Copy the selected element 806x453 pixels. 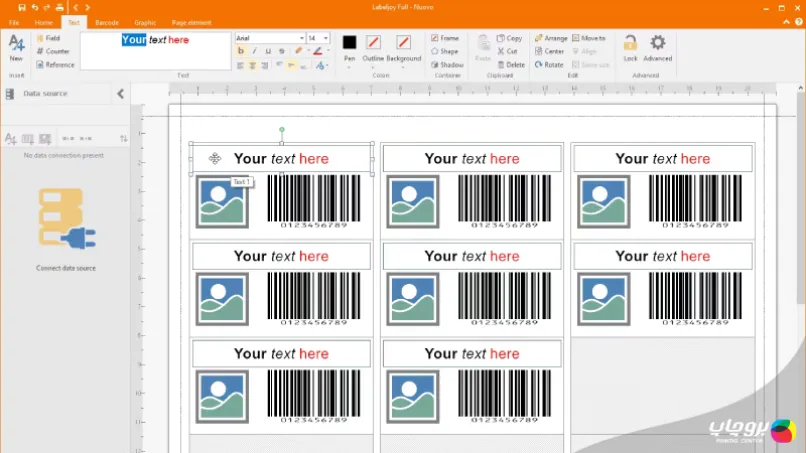tap(509, 38)
